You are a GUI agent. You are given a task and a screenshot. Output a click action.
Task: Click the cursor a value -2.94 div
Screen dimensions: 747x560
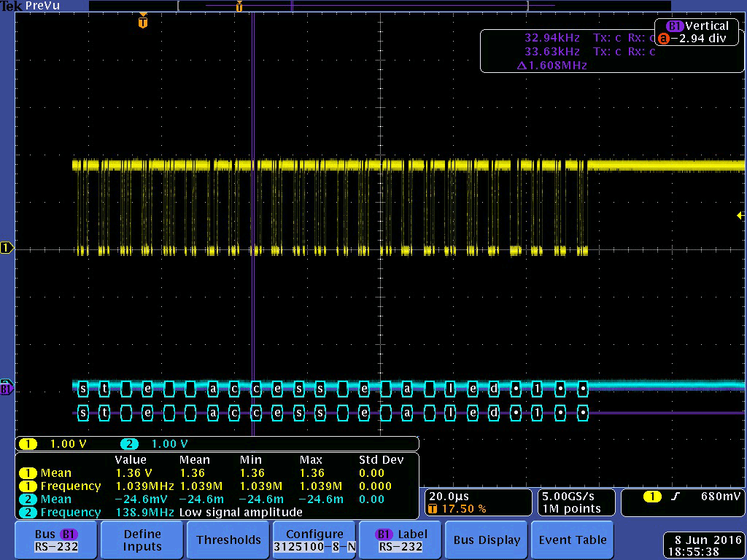tap(698, 39)
